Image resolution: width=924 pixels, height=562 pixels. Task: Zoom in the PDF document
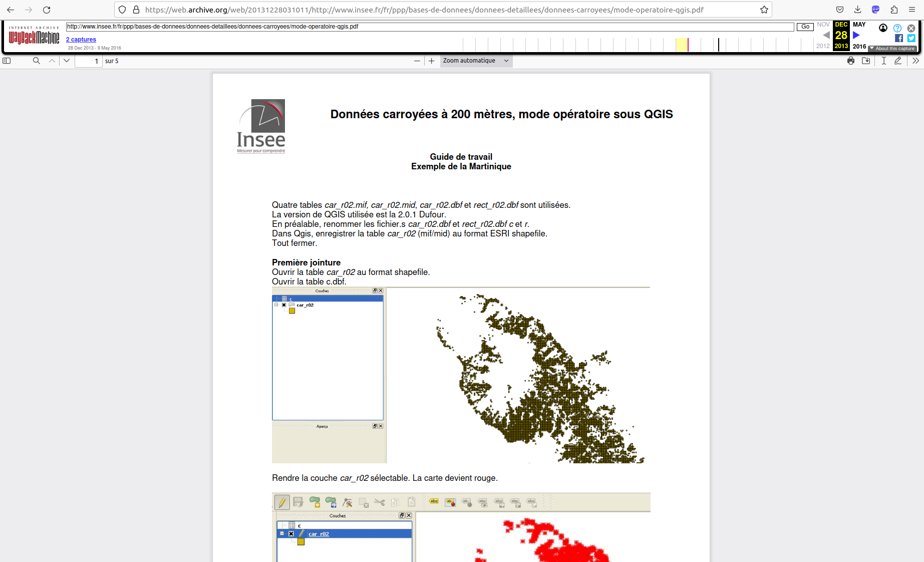[431, 61]
